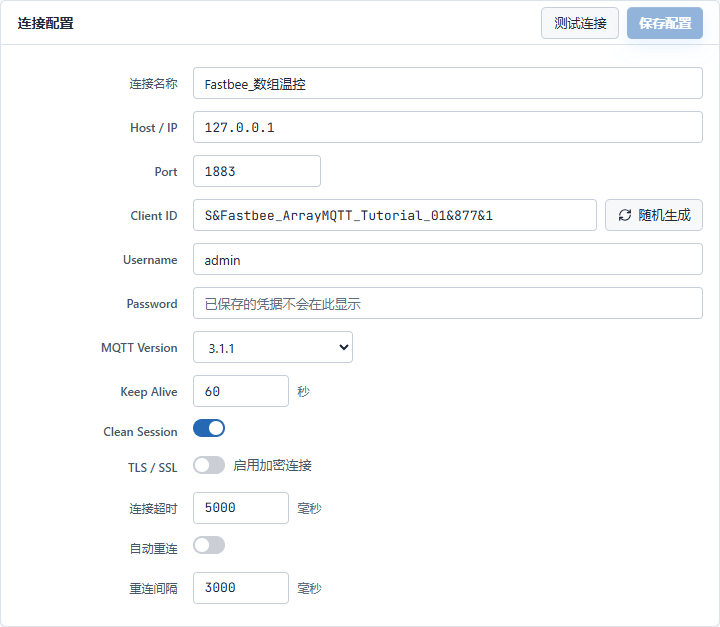Viewport: 720px width, 627px height.
Task: Click the 毫秒 unit after 连接超时
Action: tap(309, 508)
